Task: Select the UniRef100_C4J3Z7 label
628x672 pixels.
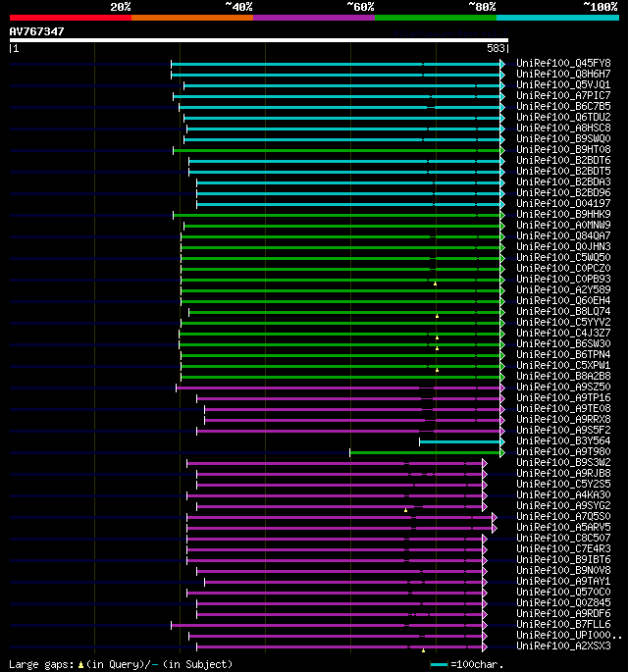Action: point(563,333)
